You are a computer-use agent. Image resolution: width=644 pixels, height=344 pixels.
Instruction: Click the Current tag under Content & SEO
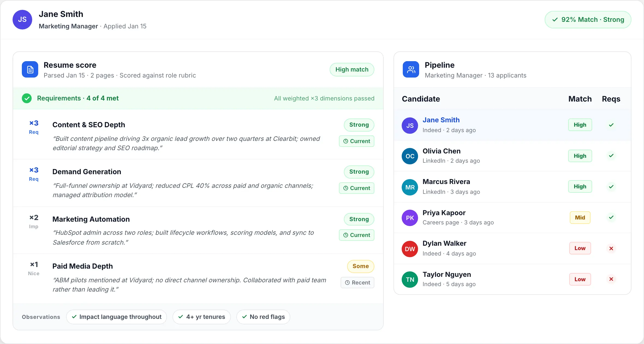click(356, 141)
